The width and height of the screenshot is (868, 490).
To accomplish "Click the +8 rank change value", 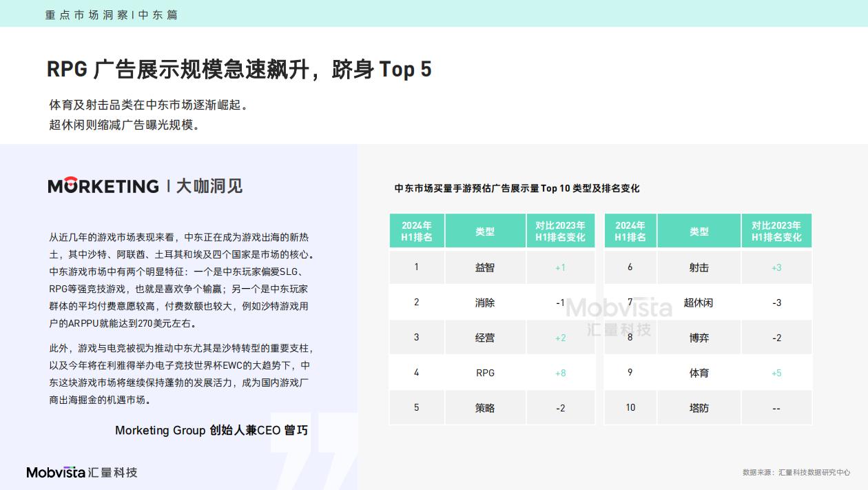I will [x=560, y=373].
